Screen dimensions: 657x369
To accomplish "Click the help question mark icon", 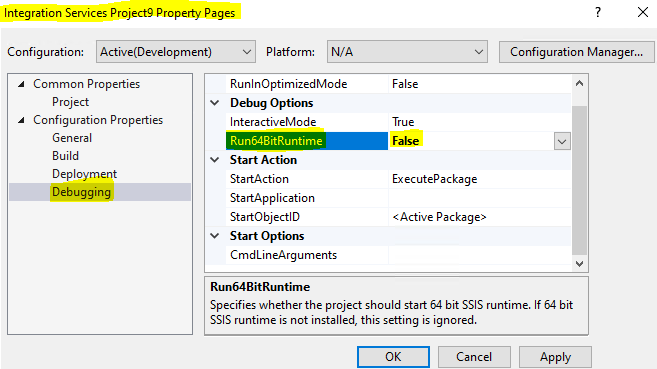I will click(x=598, y=13).
